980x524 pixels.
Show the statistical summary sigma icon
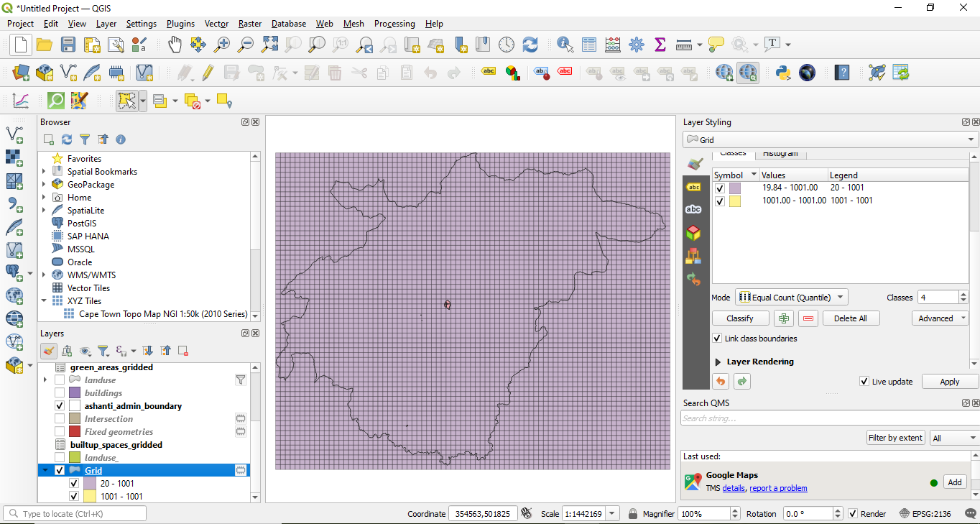[x=660, y=45]
